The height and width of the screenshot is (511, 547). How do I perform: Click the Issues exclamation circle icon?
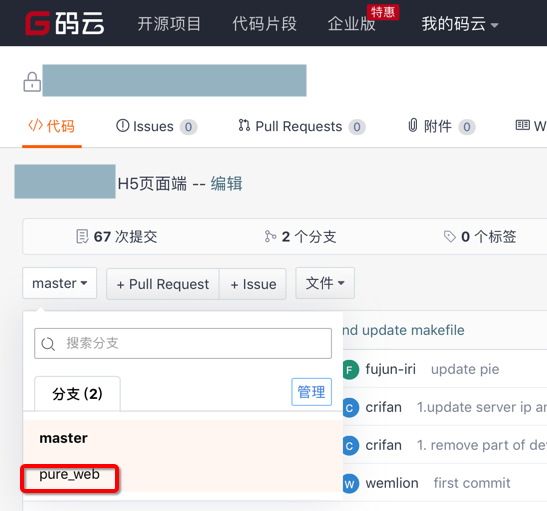(122, 126)
